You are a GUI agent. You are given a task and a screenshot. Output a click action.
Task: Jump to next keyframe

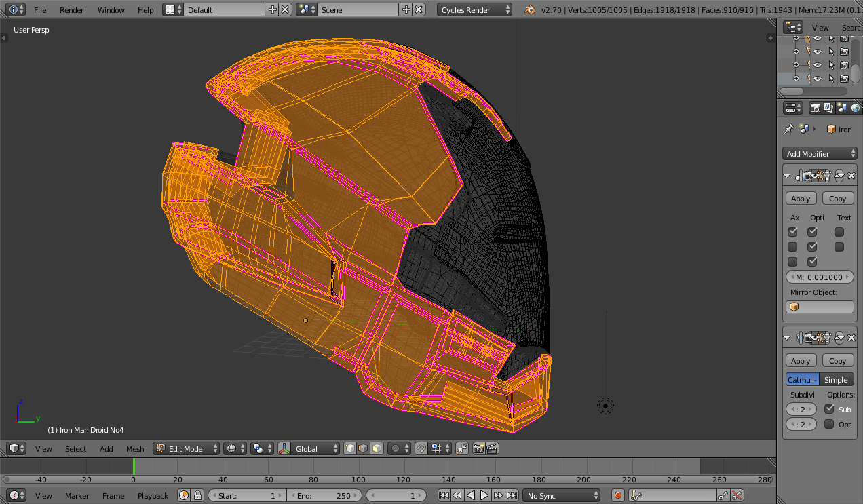coord(498,495)
